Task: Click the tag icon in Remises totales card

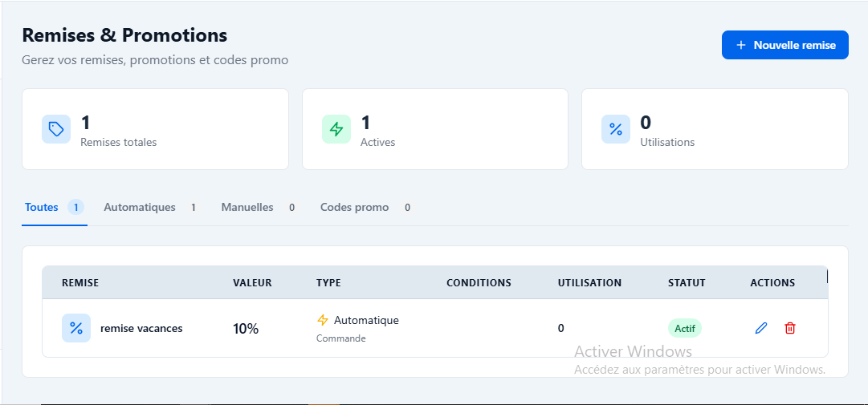Action: [56, 129]
